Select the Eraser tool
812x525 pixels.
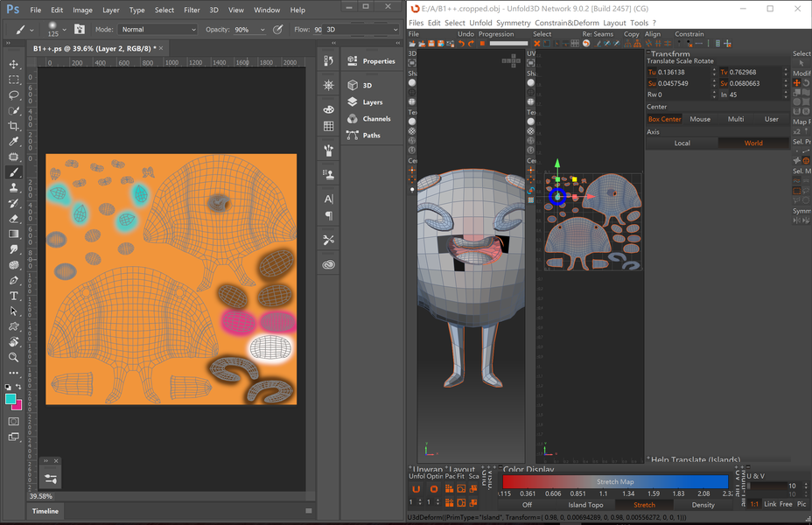[14, 219]
